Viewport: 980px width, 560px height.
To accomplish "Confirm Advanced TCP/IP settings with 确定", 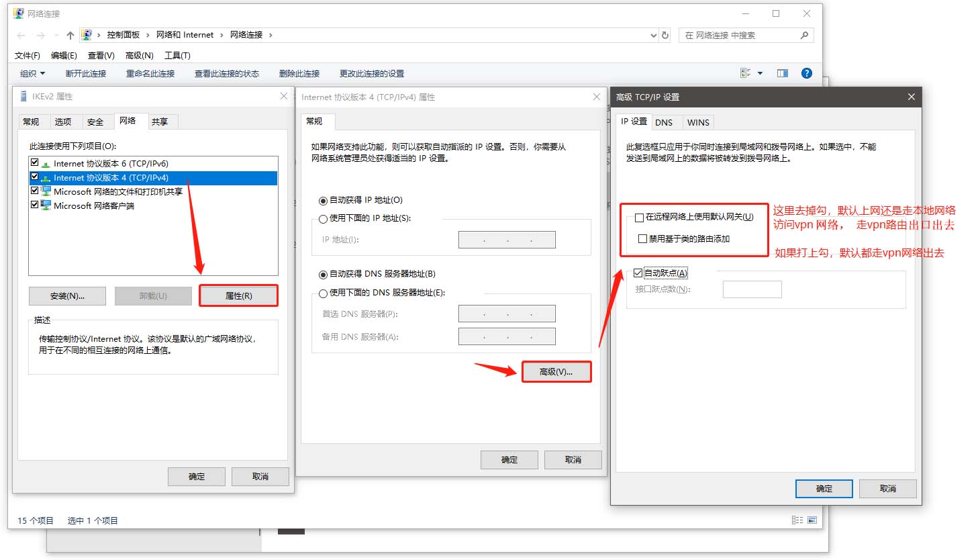I will (x=824, y=489).
